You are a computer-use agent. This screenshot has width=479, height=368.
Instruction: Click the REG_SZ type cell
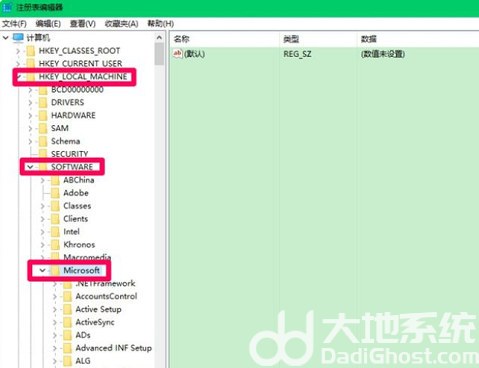point(297,54)
